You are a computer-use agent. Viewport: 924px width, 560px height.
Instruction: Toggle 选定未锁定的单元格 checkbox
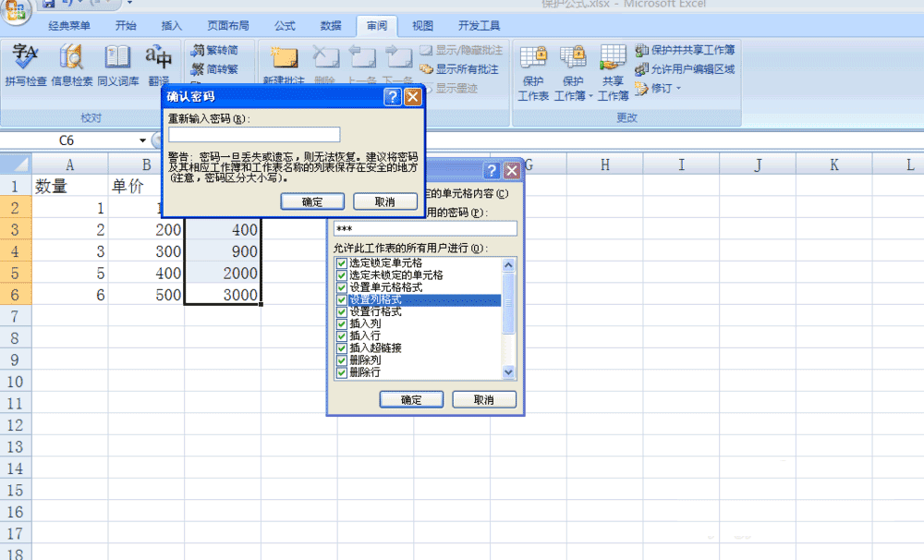341,275
